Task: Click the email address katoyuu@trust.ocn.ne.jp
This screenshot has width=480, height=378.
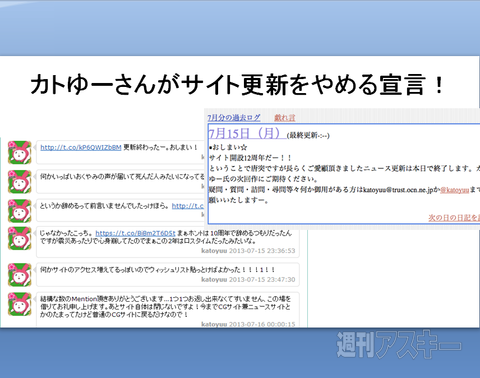Action: (398, 190)
